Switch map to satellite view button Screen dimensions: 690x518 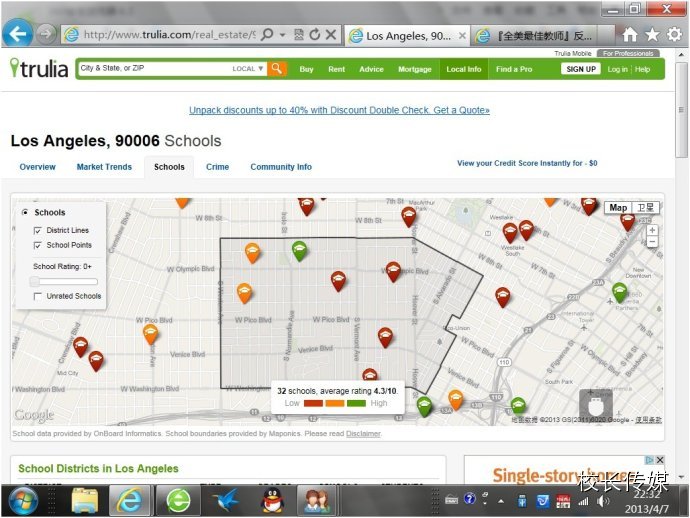[x=646, y=208]
